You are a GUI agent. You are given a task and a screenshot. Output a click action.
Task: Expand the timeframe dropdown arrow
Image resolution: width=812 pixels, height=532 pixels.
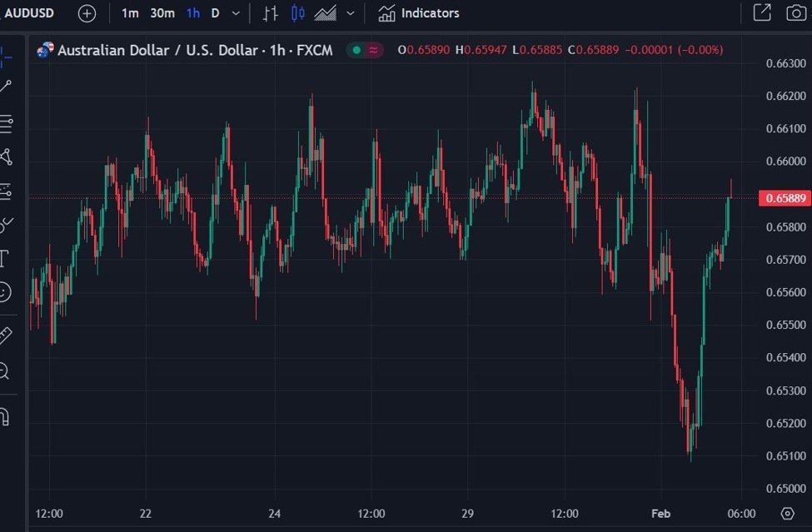click(x=236, y=13)
